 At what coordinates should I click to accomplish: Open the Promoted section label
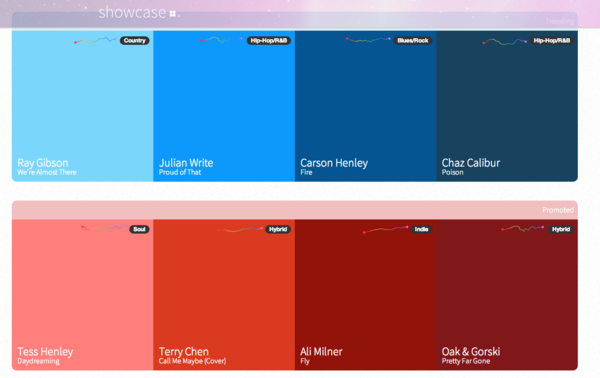558,210
